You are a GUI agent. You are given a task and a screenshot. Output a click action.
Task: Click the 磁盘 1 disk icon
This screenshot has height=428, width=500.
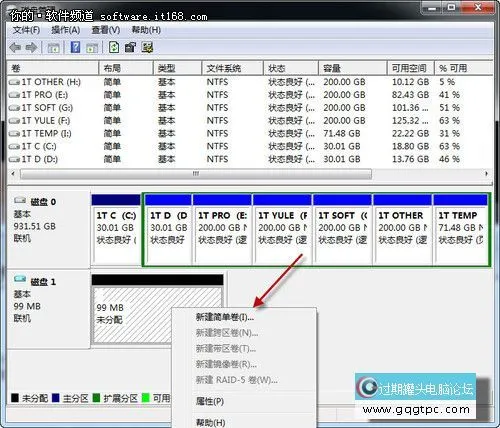(20, 279)
